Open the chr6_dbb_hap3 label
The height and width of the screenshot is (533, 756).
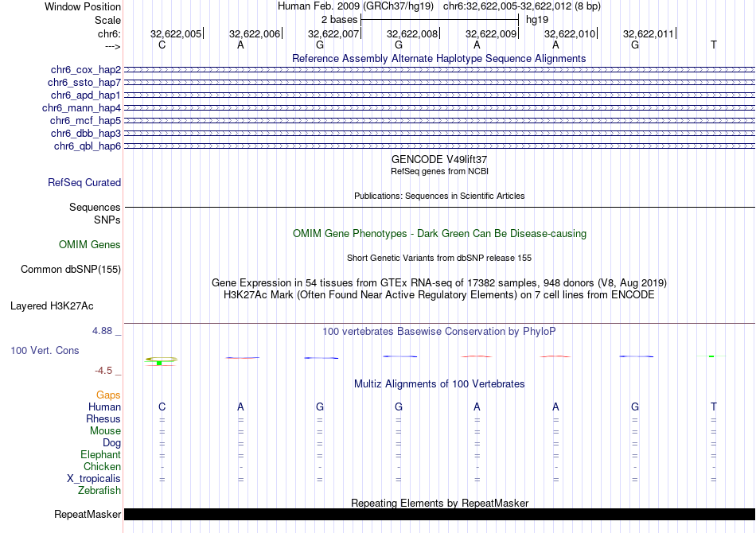pos(86,133)
